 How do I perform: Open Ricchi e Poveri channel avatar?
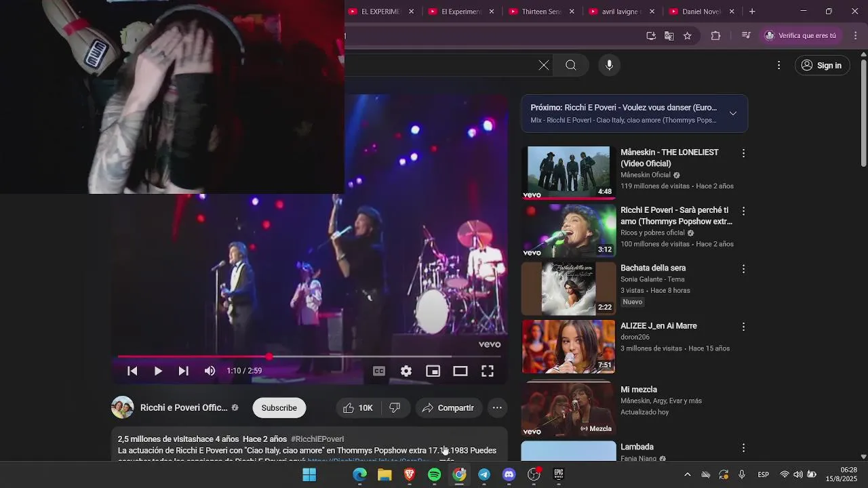(123, 407)
